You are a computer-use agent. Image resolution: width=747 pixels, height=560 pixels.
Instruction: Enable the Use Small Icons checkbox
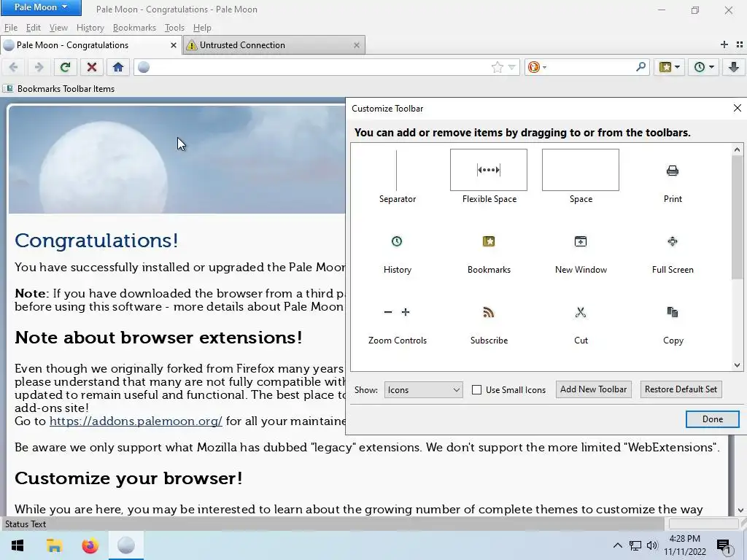(x=476, y=390)
